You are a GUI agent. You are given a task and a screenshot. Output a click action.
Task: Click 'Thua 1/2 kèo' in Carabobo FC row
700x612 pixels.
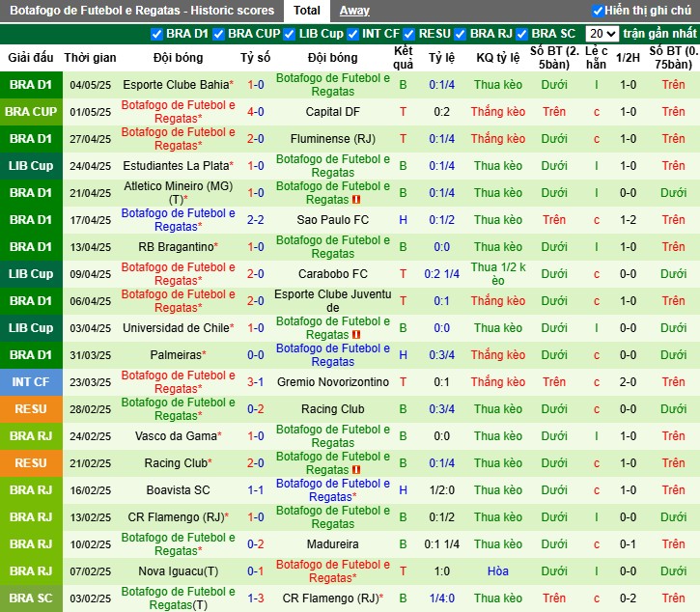[x=498, y=274]
